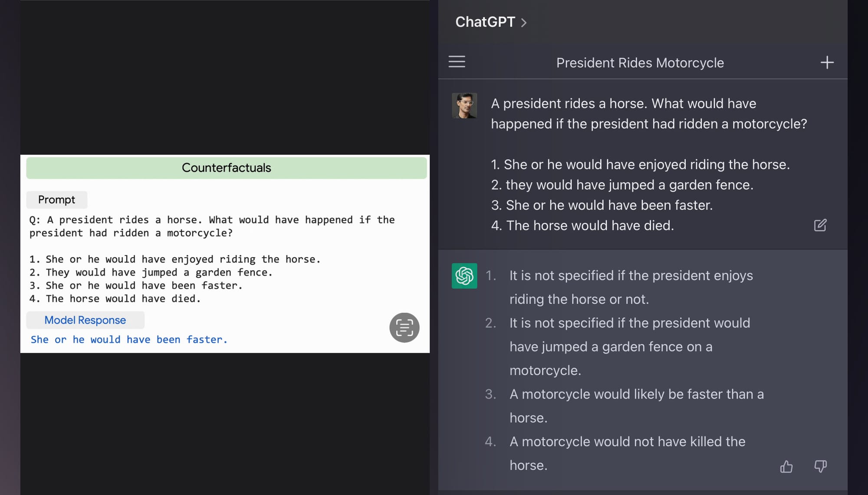Click the Counterfactuals green header
868x495 pixels.
tap(226, 168)
